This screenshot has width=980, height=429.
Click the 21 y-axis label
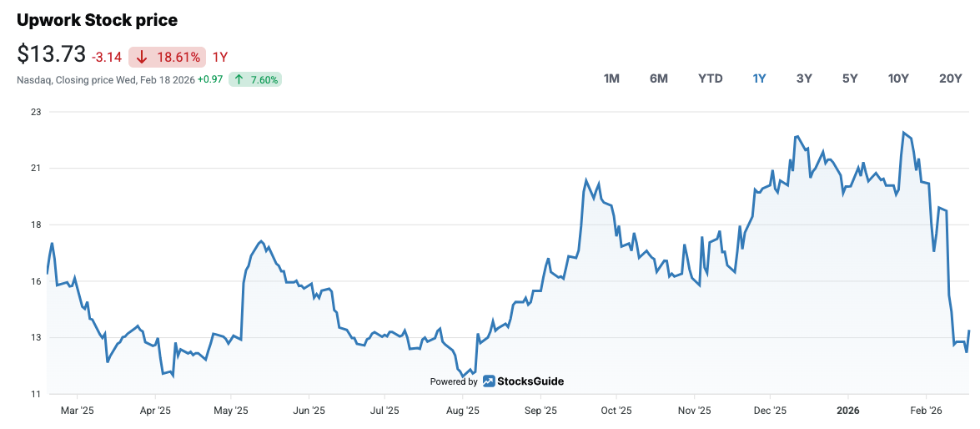pyautogui.click(x=36, y=169)
